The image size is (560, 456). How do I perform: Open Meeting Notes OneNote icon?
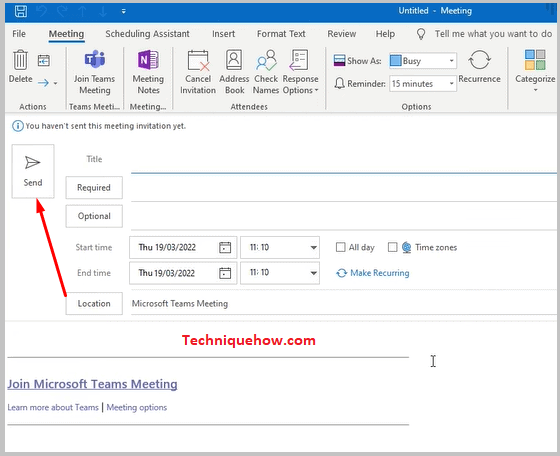pyautogui.click(x=148, y=59)
